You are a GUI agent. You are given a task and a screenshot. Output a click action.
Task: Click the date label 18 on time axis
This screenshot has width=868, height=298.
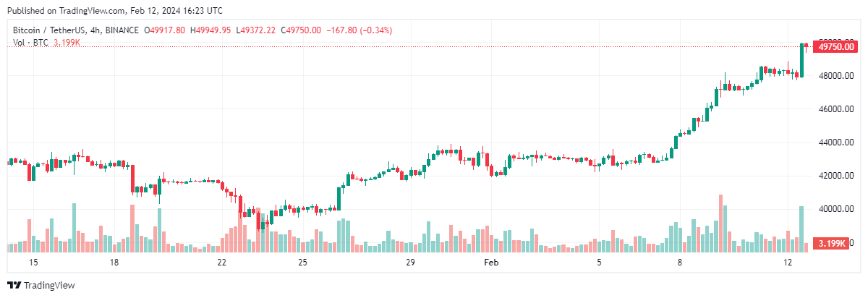click(x=114, y=261)
